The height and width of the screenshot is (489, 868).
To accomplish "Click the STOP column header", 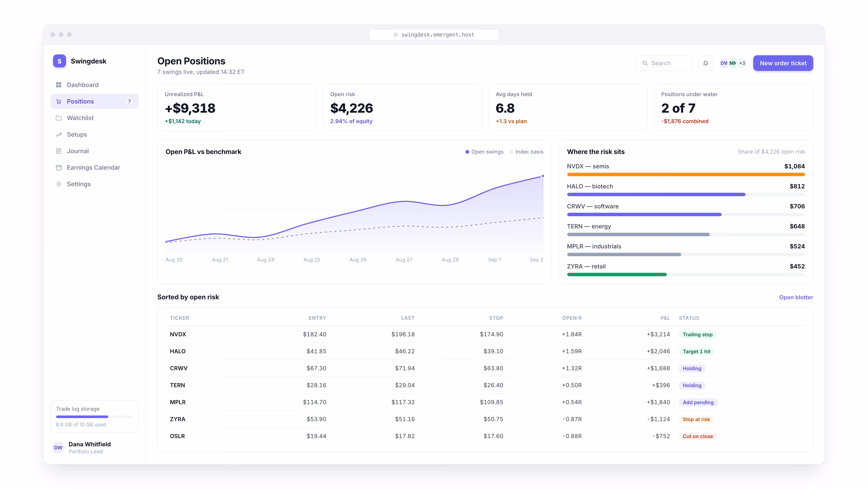I will click(496, 318).
